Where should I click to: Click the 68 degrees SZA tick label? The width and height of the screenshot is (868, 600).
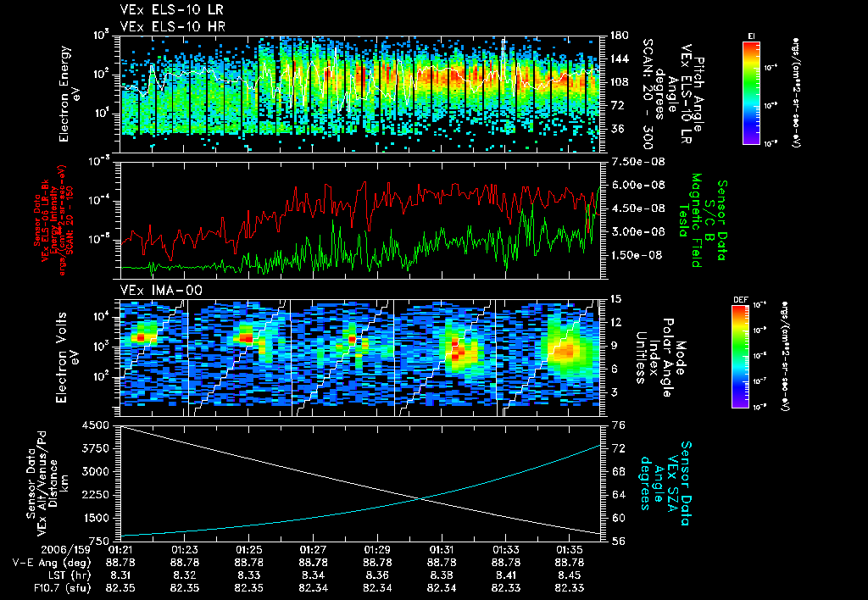click(x=618, y=471)
